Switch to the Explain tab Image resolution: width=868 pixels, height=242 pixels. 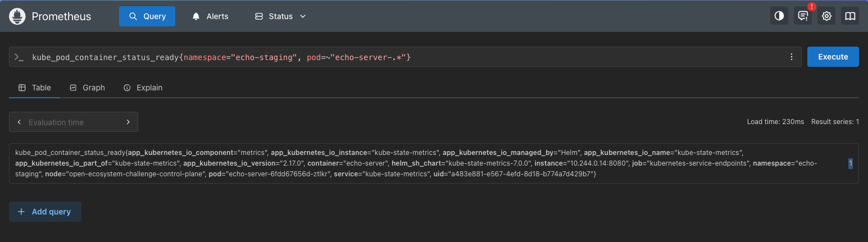click(x=143, y=88)
